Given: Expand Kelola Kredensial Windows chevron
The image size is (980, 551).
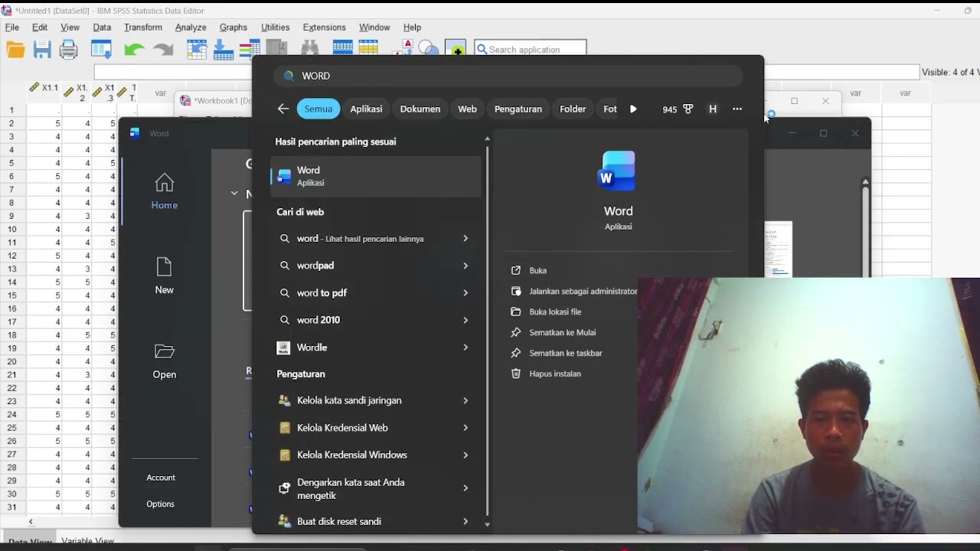Looking at the screenshot, I should point(465,455).
